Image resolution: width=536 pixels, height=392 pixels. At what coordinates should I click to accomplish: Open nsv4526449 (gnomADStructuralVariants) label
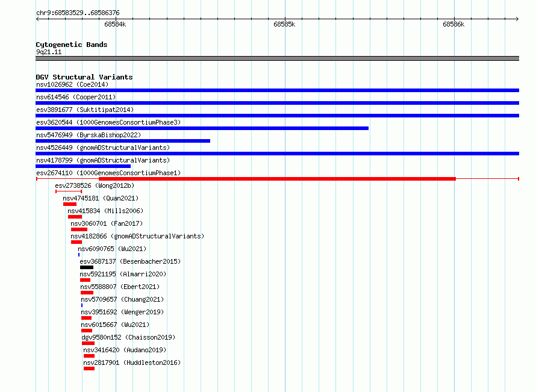[x=103, y=148]
